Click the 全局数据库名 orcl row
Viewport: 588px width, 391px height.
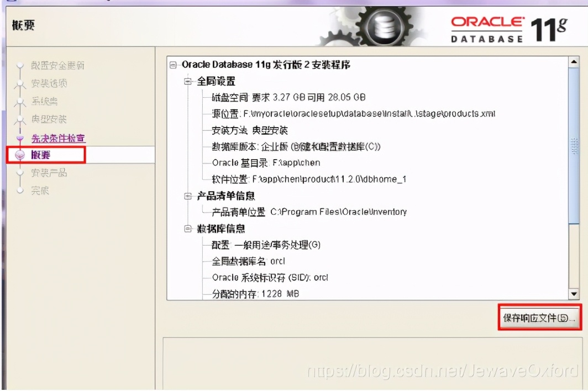pos(248,261)
